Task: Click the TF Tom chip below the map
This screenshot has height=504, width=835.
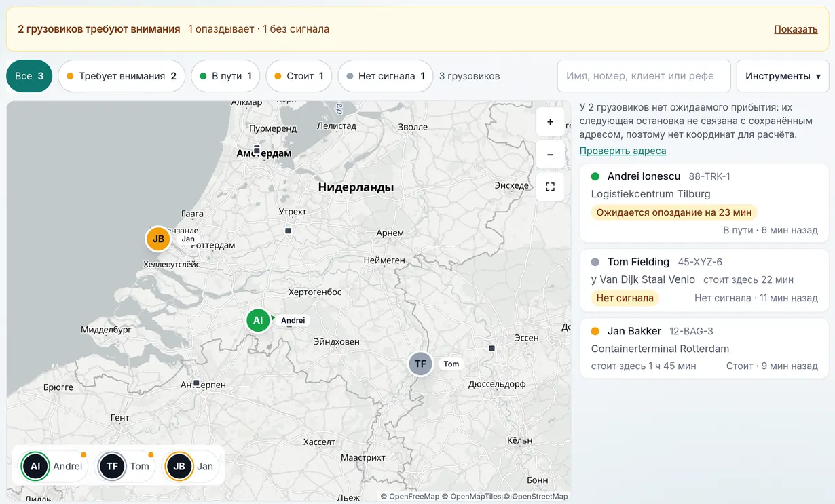Action: [x=125, y=466]
